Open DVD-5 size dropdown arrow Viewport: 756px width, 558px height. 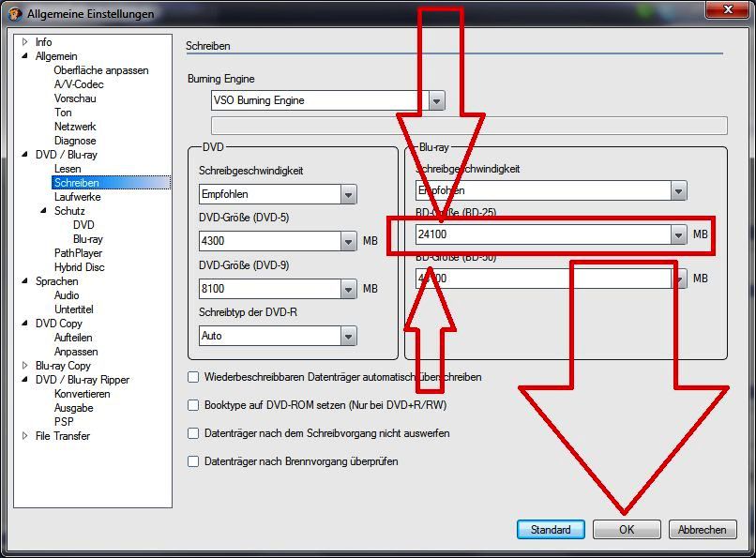(348, 241)
